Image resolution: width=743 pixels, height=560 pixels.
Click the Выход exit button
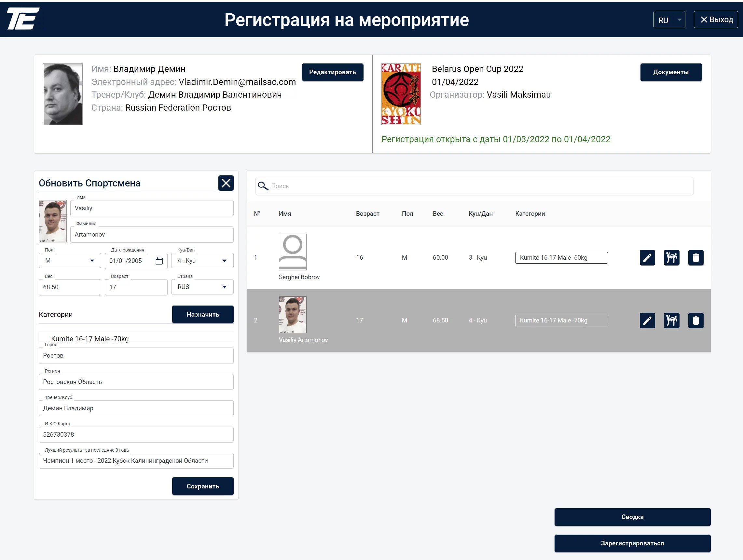click(716, 20)
